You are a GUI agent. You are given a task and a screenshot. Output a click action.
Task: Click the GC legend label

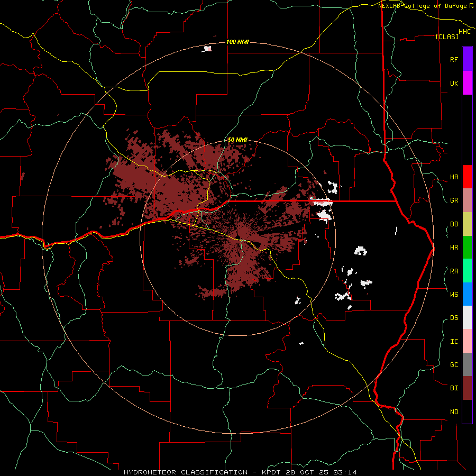[x=454, y=365]
